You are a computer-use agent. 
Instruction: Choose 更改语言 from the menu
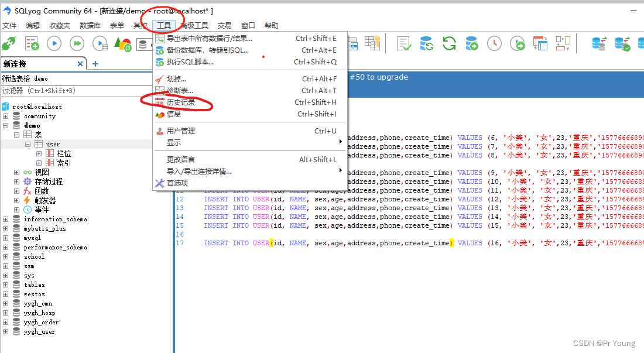(250, 160)
